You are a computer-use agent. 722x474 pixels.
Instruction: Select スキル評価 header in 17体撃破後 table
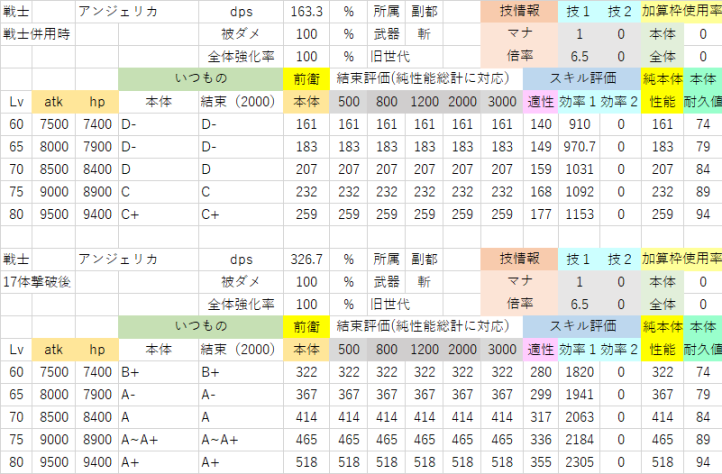pos(582,327)
